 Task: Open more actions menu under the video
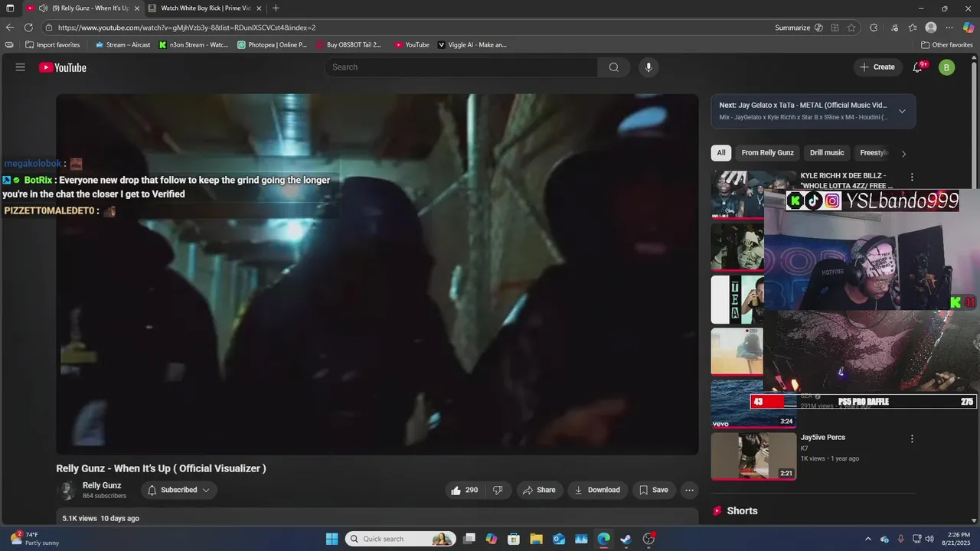(x=689, y=490)
